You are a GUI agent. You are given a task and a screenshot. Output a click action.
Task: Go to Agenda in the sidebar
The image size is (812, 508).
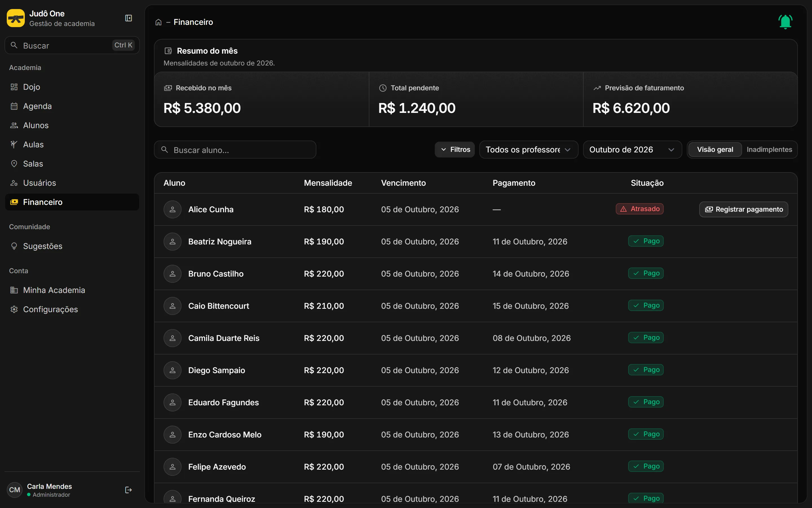(x=72, y=106)
